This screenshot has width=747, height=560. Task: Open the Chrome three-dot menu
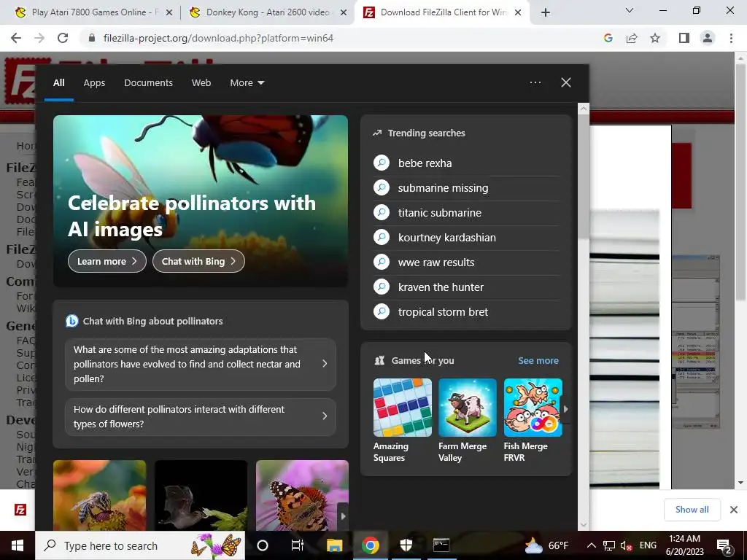[x=731, y=38]
